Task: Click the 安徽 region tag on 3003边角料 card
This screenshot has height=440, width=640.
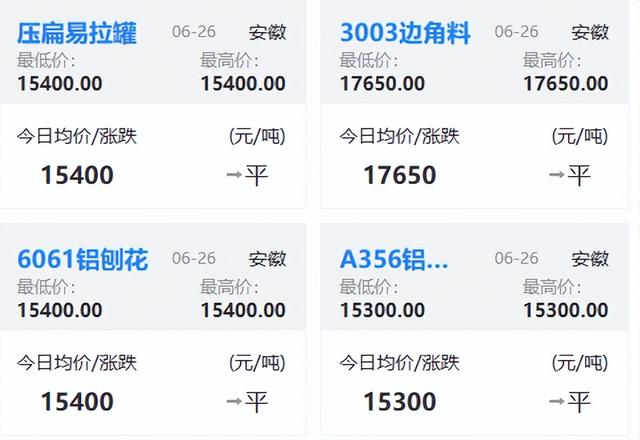Action: pyautogui.click(x=590, y=33)
